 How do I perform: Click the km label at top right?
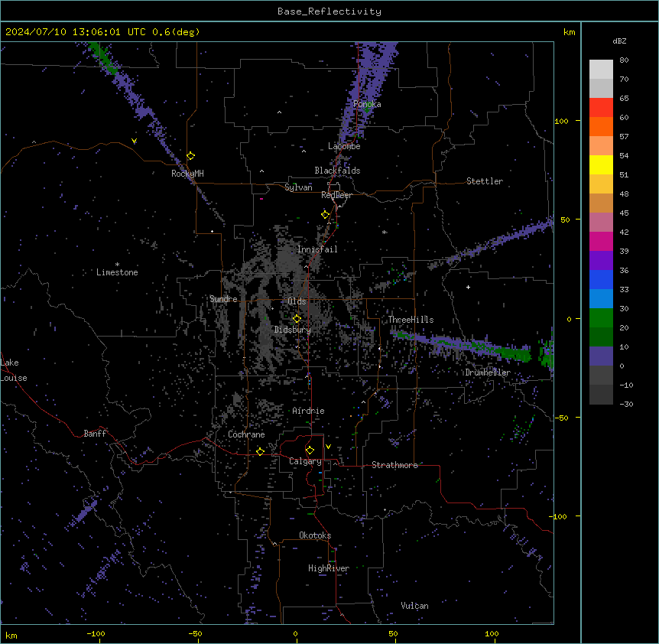569,32
